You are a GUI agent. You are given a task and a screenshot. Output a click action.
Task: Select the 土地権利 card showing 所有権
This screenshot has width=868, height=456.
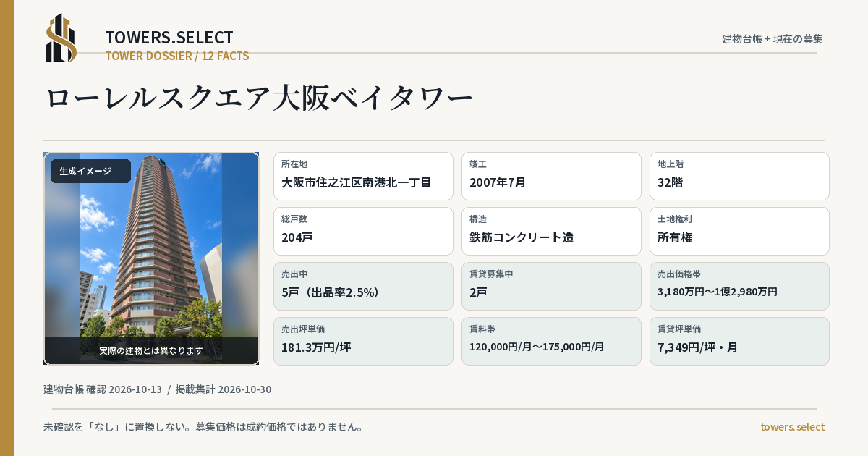[739, 231]
